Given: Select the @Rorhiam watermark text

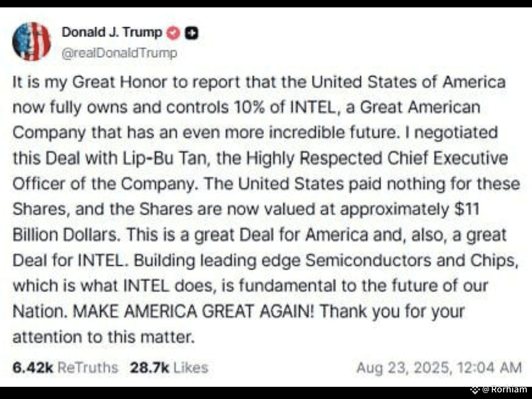Looking at the screenshot, I should [x=505, y=389].
